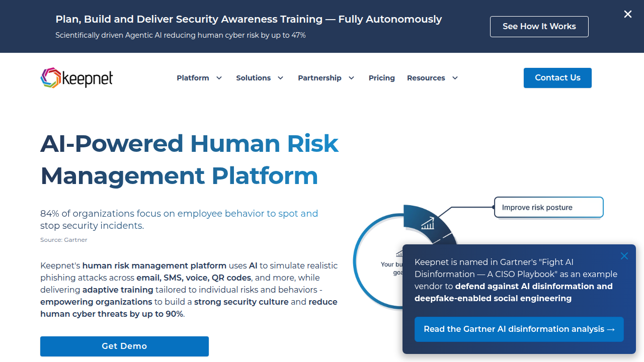
Task: Click banner subtitle about reducing cyber risk 47%
Action: point(181,35)
